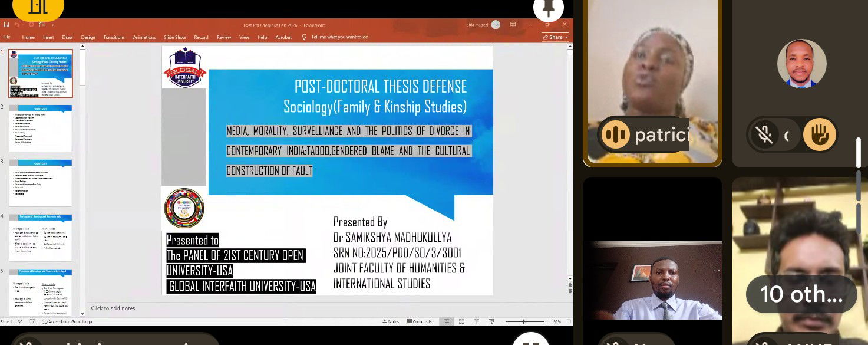Screen dimensions: 868x345
Task: Click the "10 others" participants button
Action: [801, 294]
